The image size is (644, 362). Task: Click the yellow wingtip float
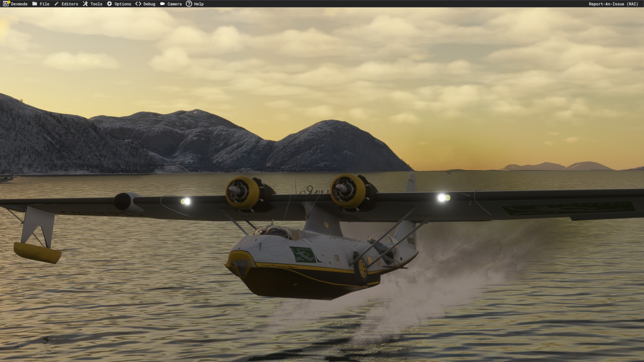[37, 253]
